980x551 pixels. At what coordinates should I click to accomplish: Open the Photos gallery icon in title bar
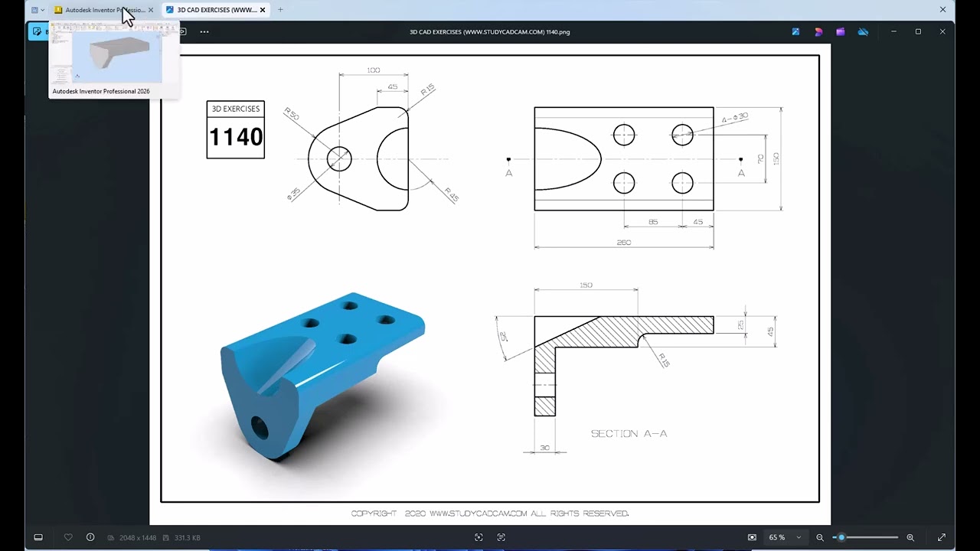tap(796, 32)
